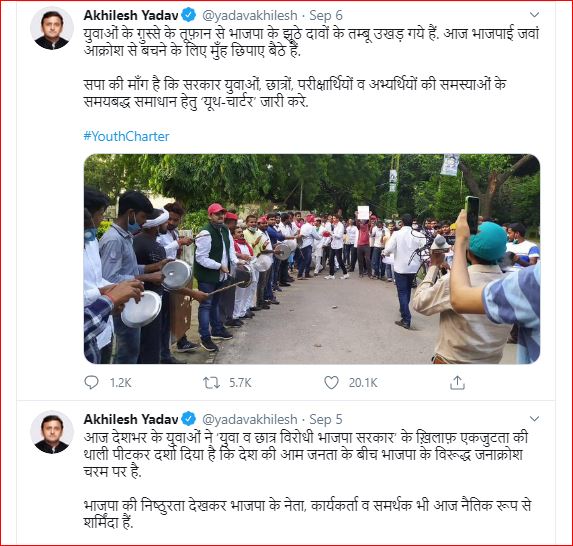Like the tweet with 20.1K likes
573x546 pixels.
click(331, 383)
